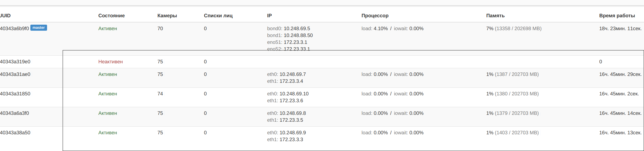
Task: Click the Камеры column header
Action: pos(167,16)
